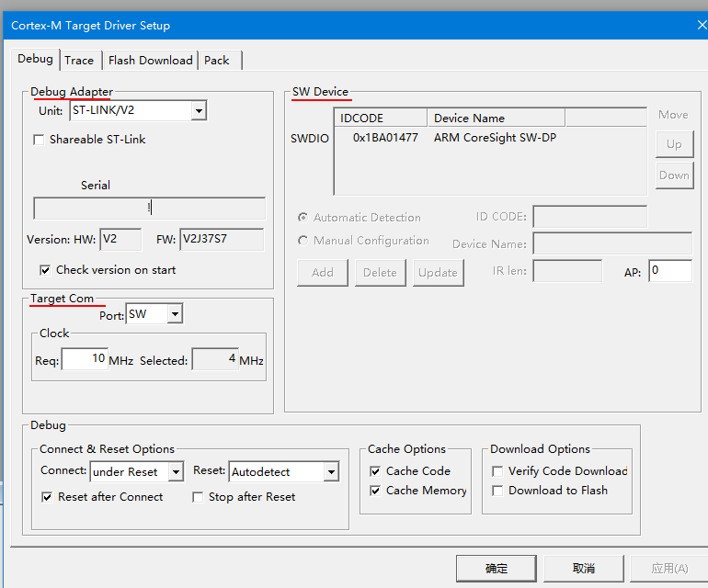Open the Connect under Reset dropdown
Viewport: 708px width, 588px height.
(x=137, y=472)
